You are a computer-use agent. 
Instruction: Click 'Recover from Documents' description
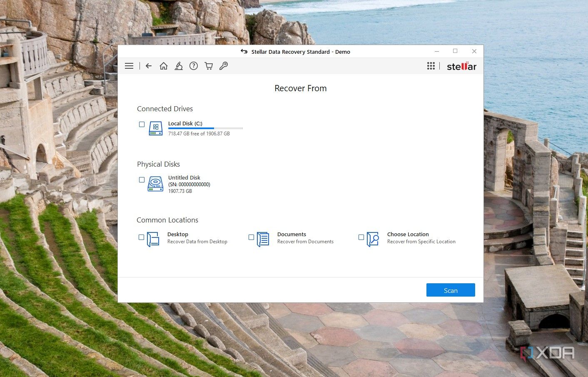(x=305, y=242)
